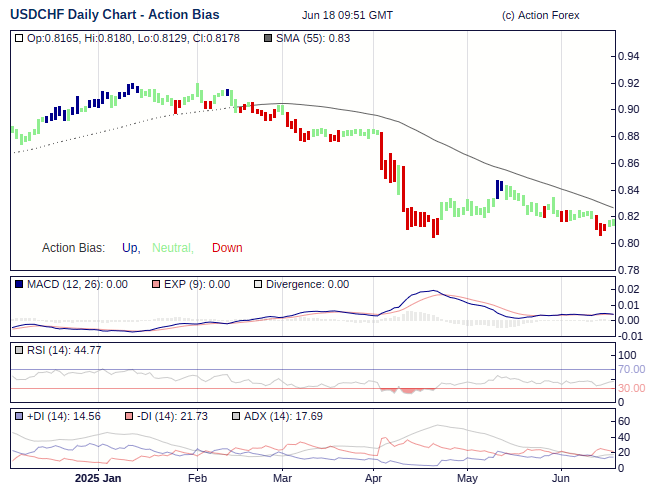Click the pink EXP (9) legend swatch
Viewport: 650px width, 489px height.
click(x=155, y=284)
